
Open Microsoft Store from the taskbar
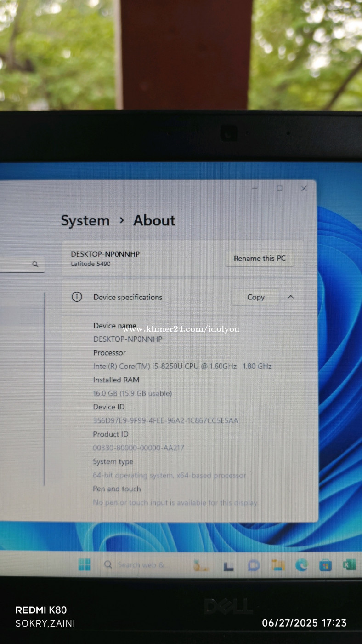point(325,565)
